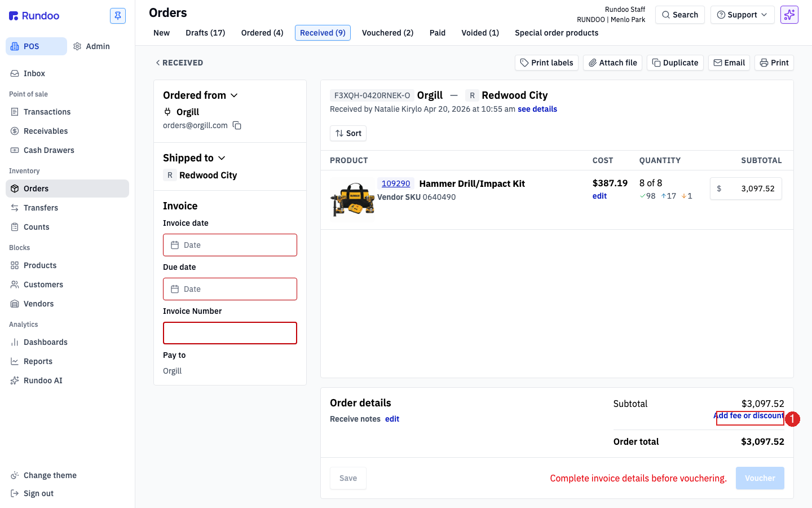This screenshot has width=812, height=508.
Task: Select the Received (9) tab
Action: pyautogui.click(x=323, y=33)
